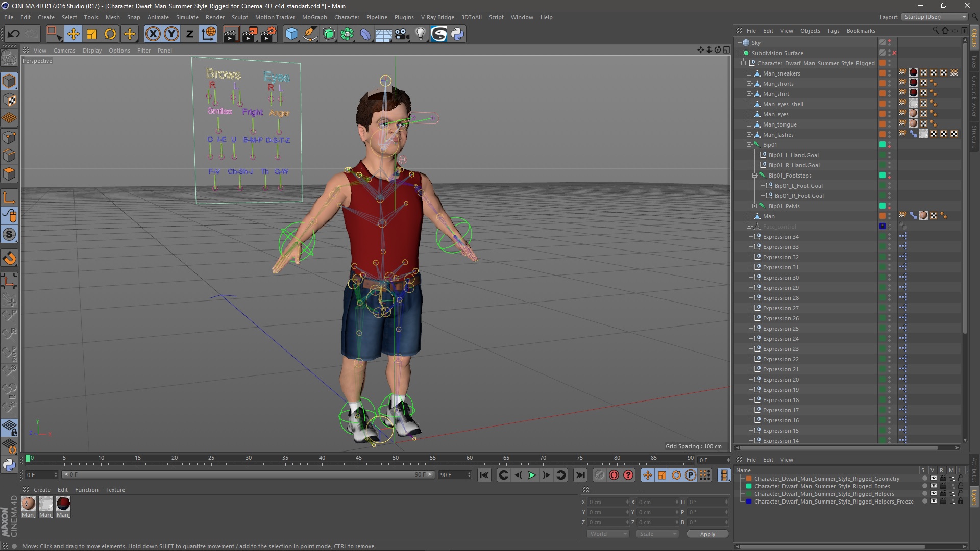Expand the Man_shorts object
980x551 pixels.
pos(749,84)
